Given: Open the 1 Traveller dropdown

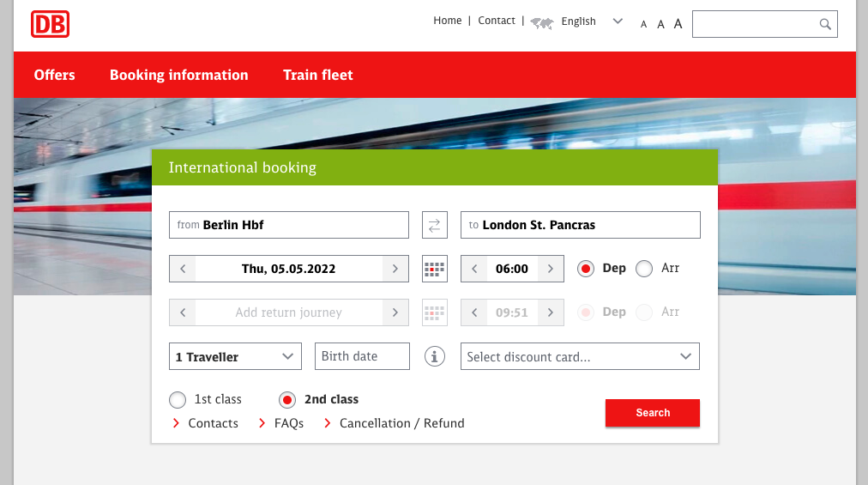Looking at the screenshot, I should click(236, 356).
